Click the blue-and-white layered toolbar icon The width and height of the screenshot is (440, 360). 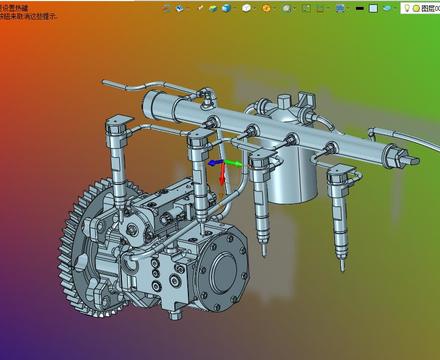click(x=180, y=8)
